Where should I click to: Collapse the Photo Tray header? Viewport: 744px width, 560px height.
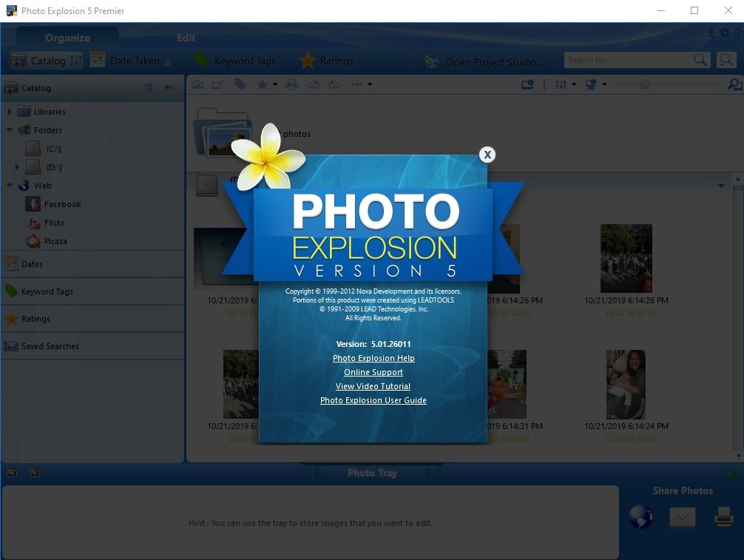click(373, 473)
